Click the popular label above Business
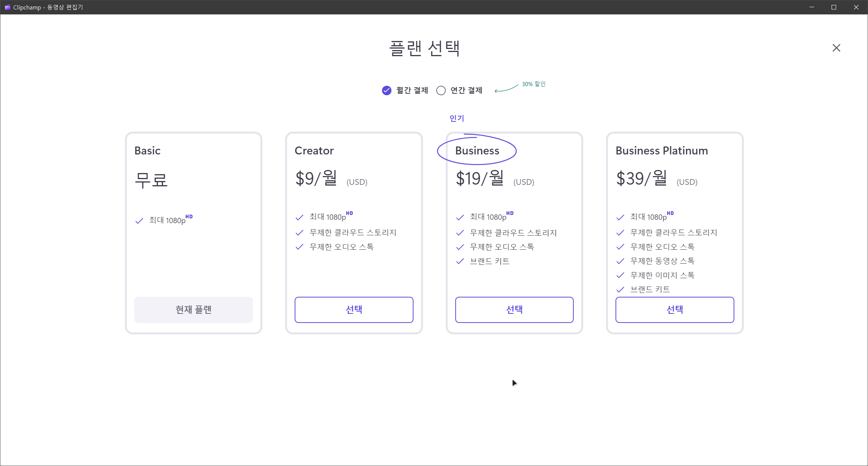The width and height of the screenshot is (868, 466). pos(457,118)
